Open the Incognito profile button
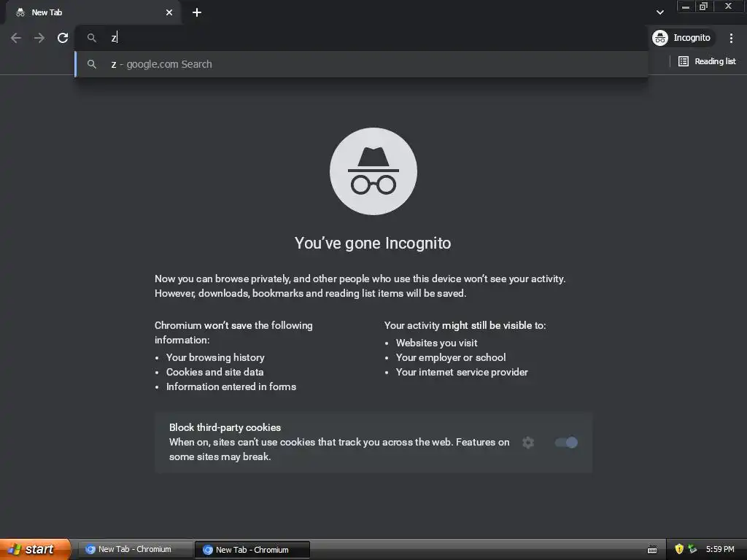The width and height of the screenshot is (747, 560). pyautogui.click(x=683, y=38)
